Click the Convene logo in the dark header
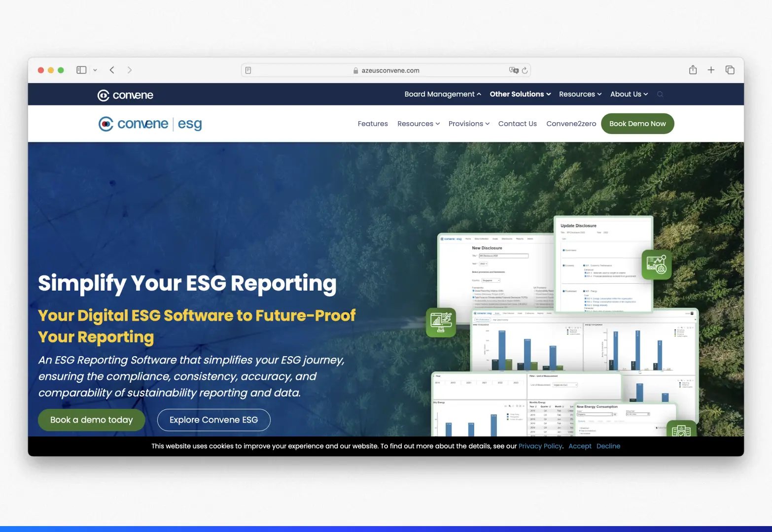The height and width of the screenshot is (532, 772). tap(125, 95)
